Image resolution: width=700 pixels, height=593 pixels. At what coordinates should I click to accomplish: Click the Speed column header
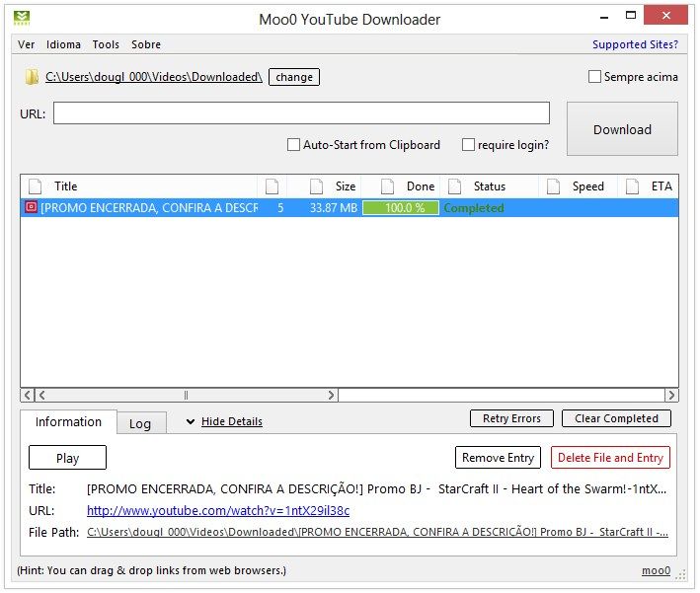(x=579, y=186)
